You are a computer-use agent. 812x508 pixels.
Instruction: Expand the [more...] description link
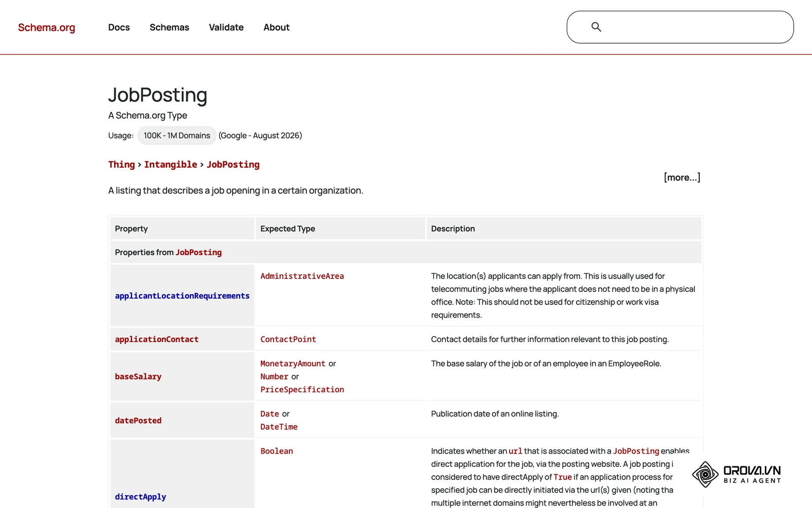click(682, 177)
